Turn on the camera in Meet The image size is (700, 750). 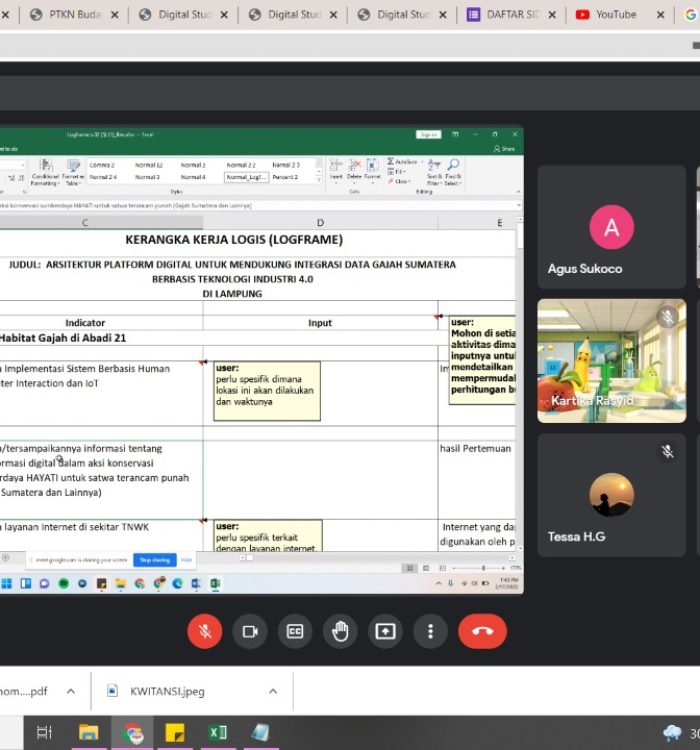(x=250, y=631)
